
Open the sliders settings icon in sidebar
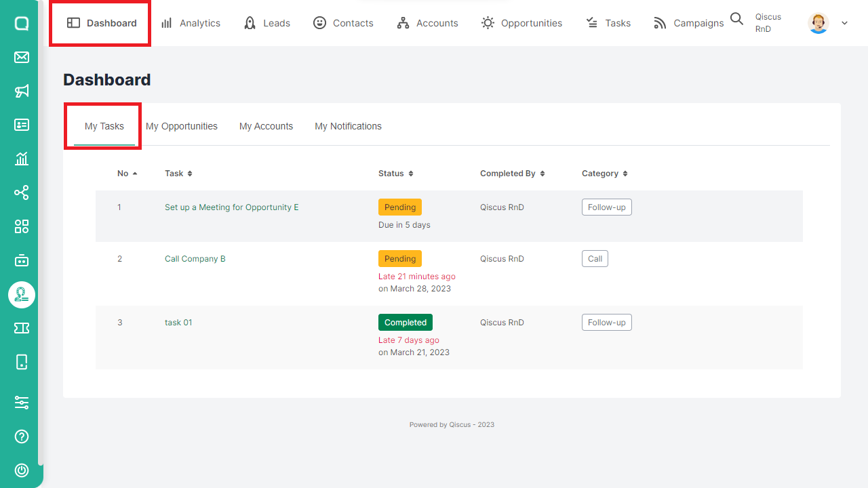click(x=22, y=403)
